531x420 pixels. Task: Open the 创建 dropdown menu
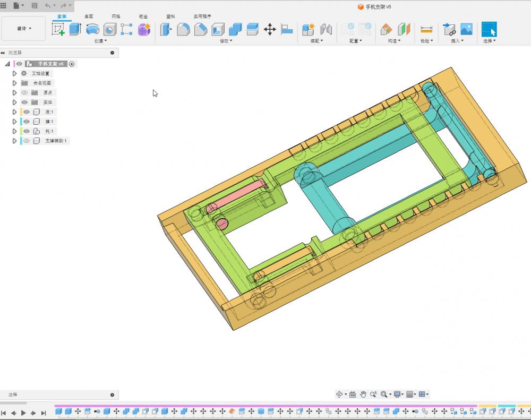pos(100,41)
